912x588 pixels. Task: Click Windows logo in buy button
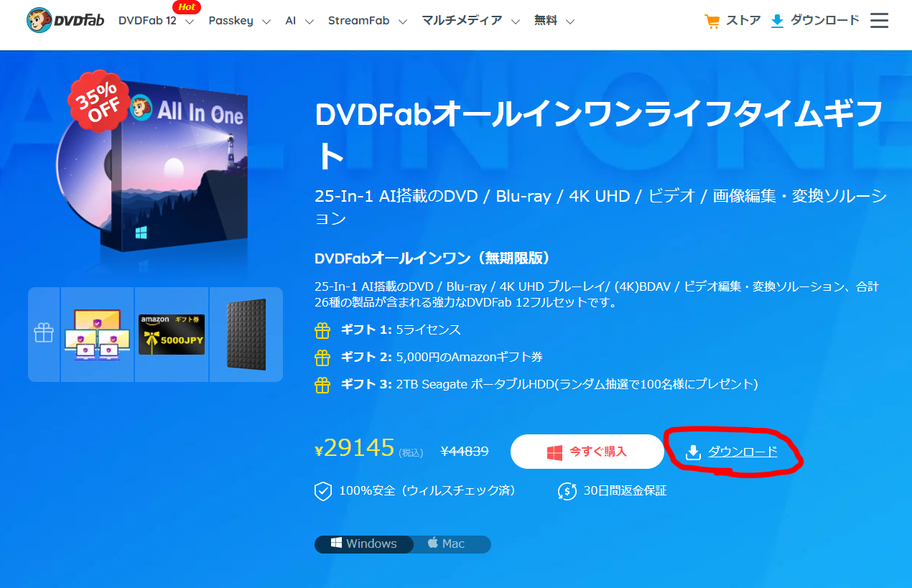click(554, 452)
